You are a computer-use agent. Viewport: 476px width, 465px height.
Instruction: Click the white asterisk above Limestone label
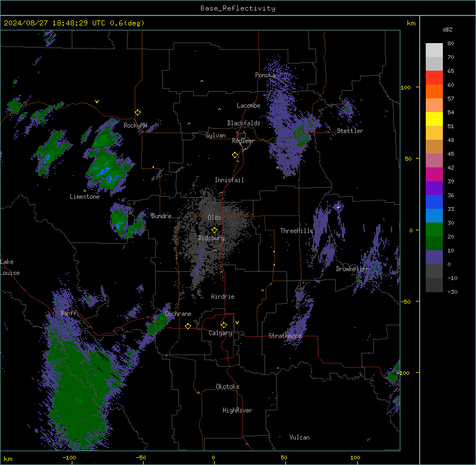[x=84, y=191]
